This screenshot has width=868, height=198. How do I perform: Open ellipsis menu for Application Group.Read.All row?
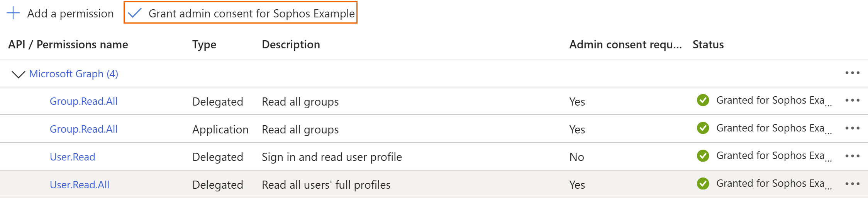[x=852, y=128]
